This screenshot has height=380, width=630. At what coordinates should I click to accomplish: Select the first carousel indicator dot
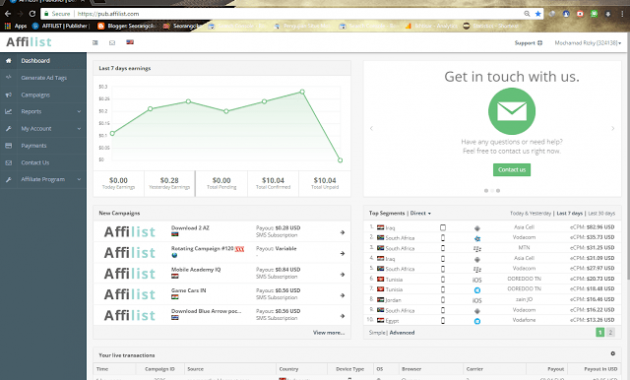pos(486,191)
